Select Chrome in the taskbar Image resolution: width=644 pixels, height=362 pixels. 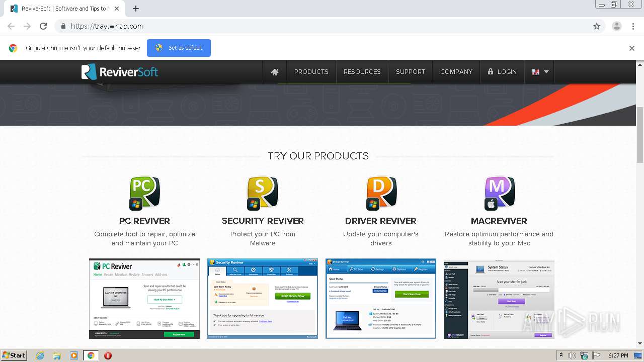(91, 355)
